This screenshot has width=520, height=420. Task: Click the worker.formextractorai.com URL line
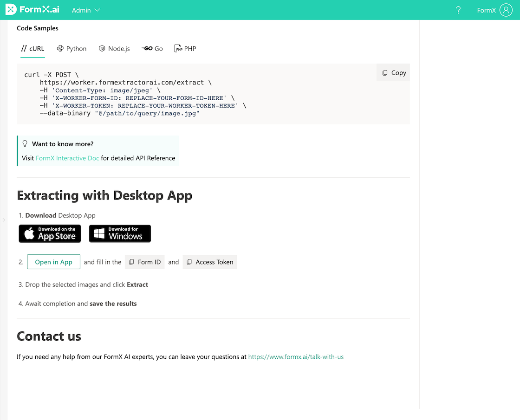pyautogui.click(x=125, y=83)
